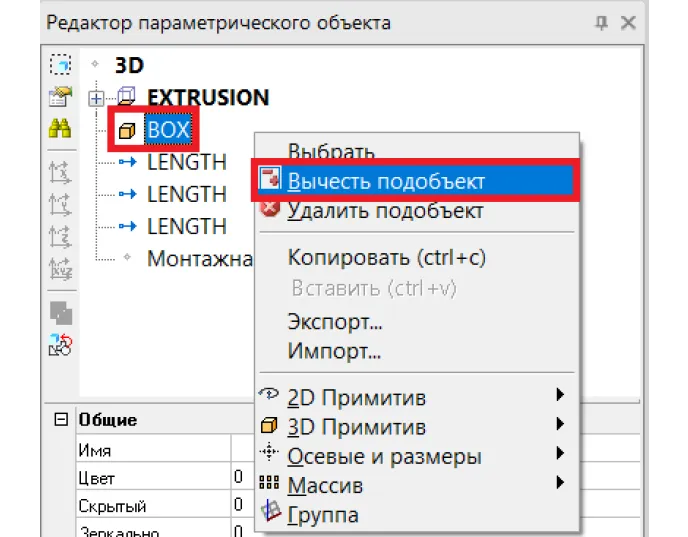Open the 3D Примитив submenu arrow

click(560, 424)
